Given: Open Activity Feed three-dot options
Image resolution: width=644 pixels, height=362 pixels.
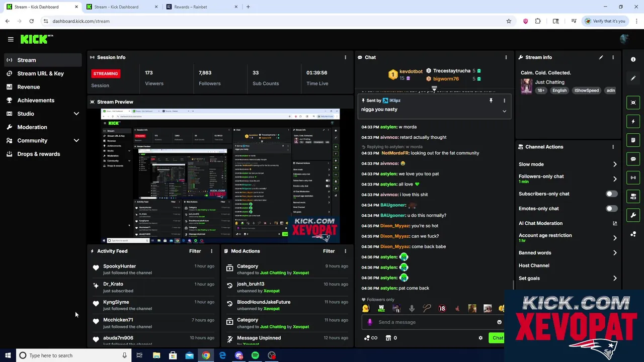Looking at the screenshot, I should coord(211,251).
